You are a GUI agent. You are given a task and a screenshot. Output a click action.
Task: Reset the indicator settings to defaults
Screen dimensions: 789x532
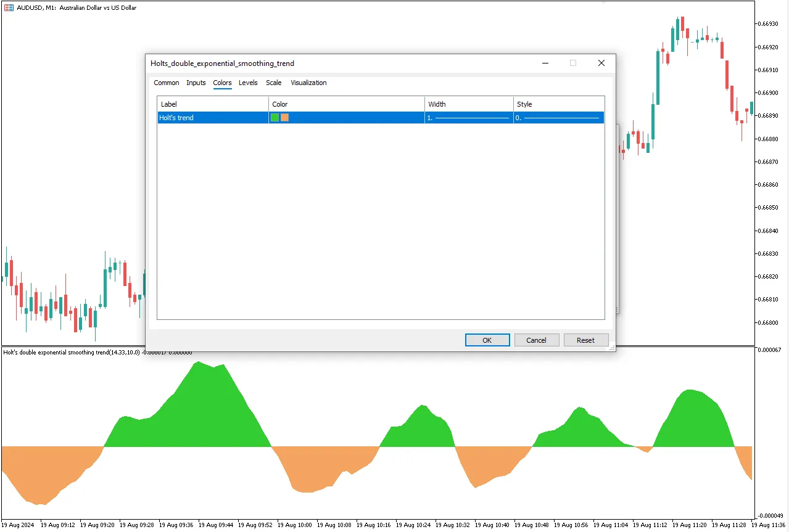click(585, 340)
